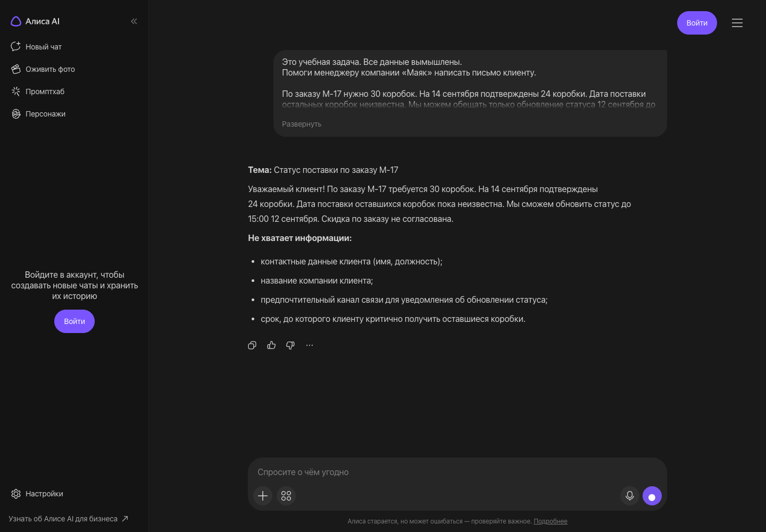The image size is (766, 532).
Task: Click the bullet about срок получения оставшихся коробок
Action: pyautogui.click(x=393, y=319)
